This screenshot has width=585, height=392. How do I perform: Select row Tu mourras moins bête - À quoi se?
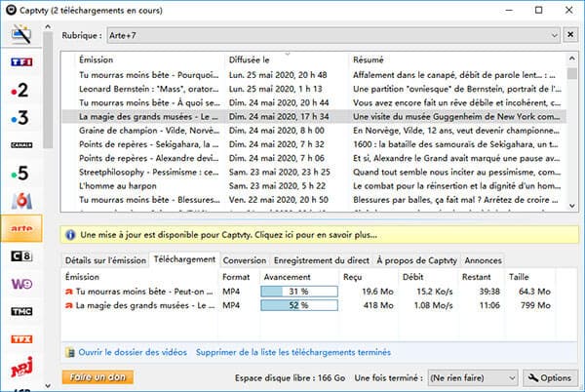(x=314, y=102)
